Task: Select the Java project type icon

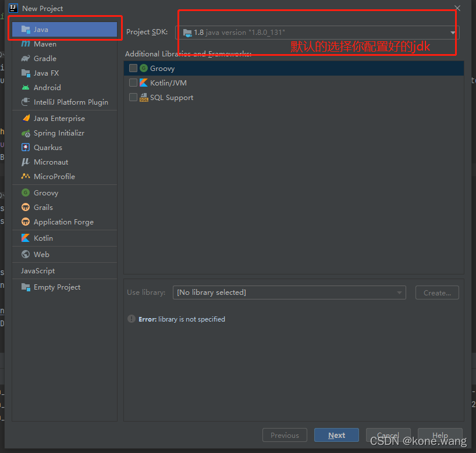Action: pos(26,30)
